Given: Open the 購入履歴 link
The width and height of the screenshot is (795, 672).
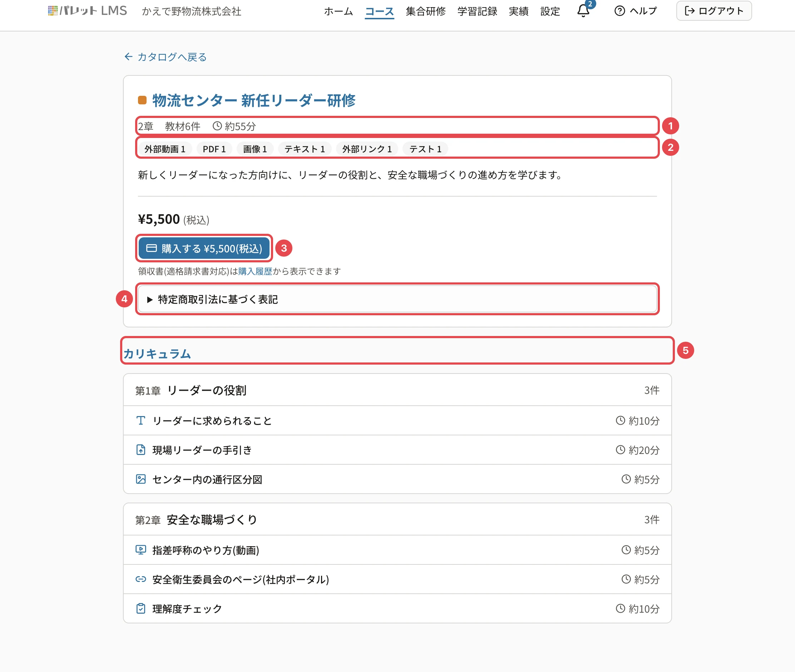Looking at the screenshot, I should [x=255, y=271].
